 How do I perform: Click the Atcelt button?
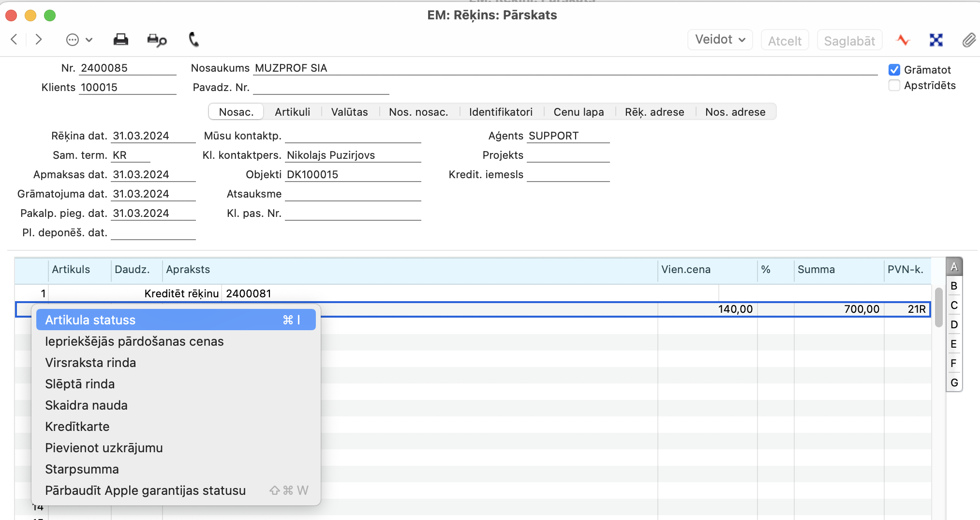[x=785, y=41]
